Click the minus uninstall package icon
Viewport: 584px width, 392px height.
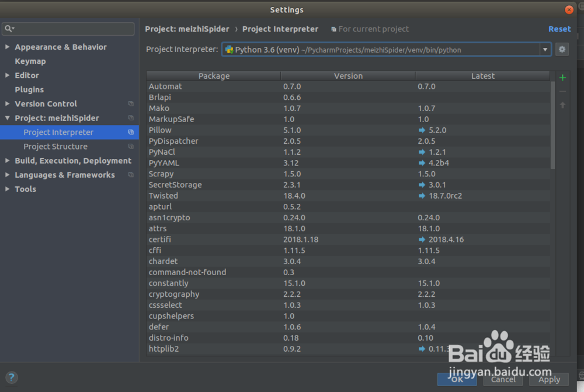tap(562, 91)
